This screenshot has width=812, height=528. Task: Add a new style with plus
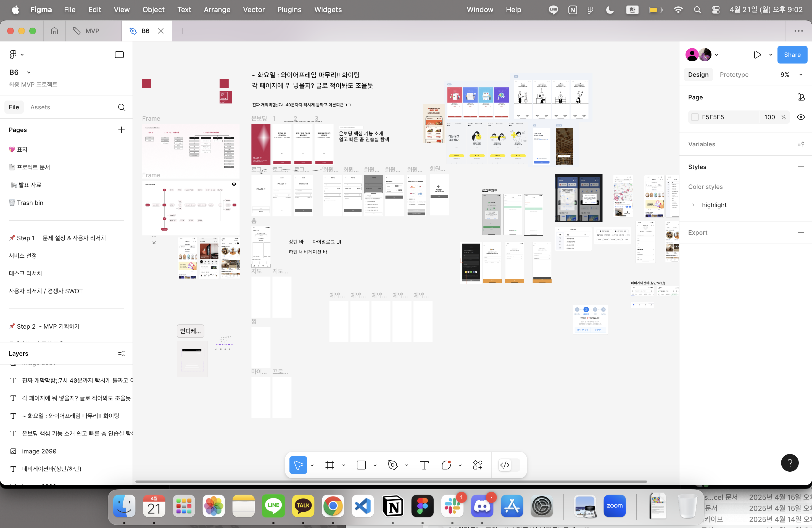pos(800,167)
